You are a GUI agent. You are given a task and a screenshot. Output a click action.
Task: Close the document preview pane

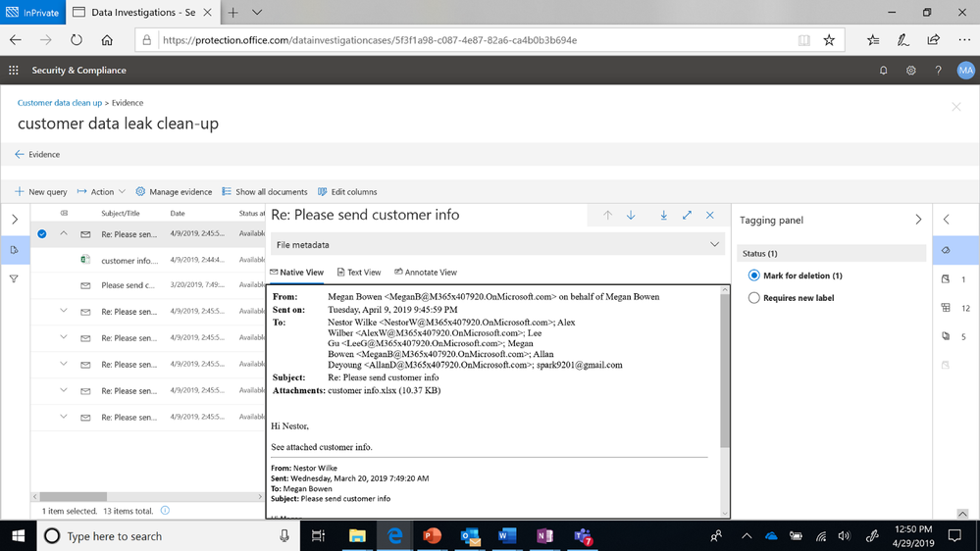(x=710, y=215)
